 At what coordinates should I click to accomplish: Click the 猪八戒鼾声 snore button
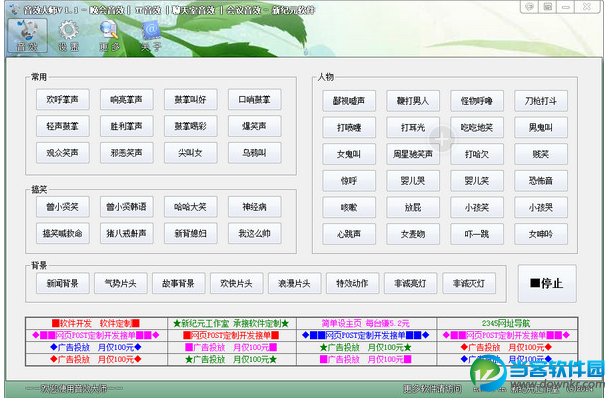126,233
